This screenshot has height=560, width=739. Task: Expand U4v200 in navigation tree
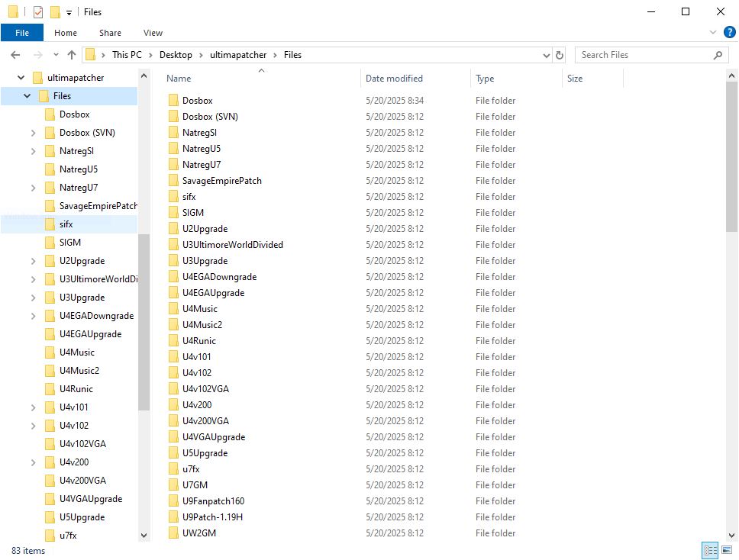[x=33, y=462]
